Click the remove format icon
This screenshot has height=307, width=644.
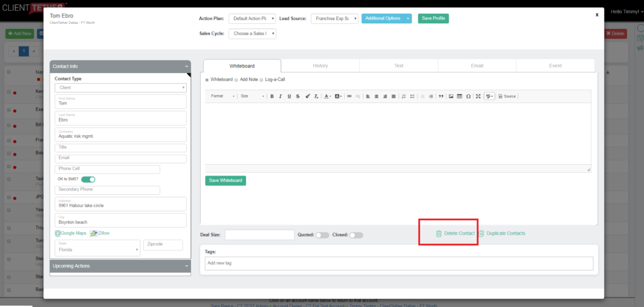pos(316,96)
